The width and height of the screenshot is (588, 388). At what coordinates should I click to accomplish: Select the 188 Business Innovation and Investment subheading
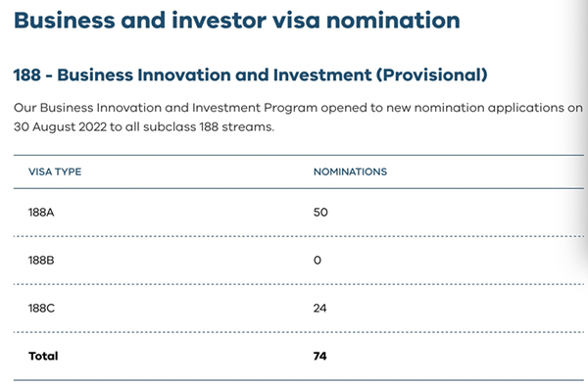pos(251,74)
